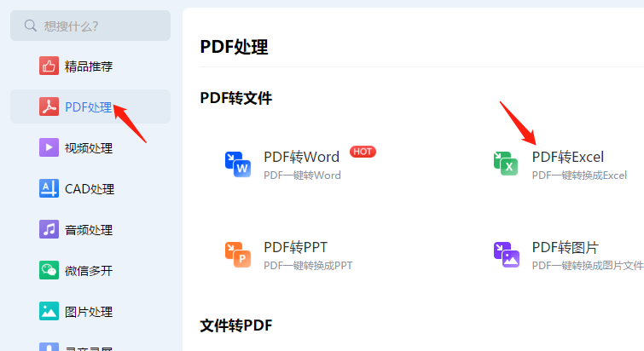Click the purple 视频处理 play icon
This screenshot has width=644, height=351.
pyautogui.click(x=49, y=147)
